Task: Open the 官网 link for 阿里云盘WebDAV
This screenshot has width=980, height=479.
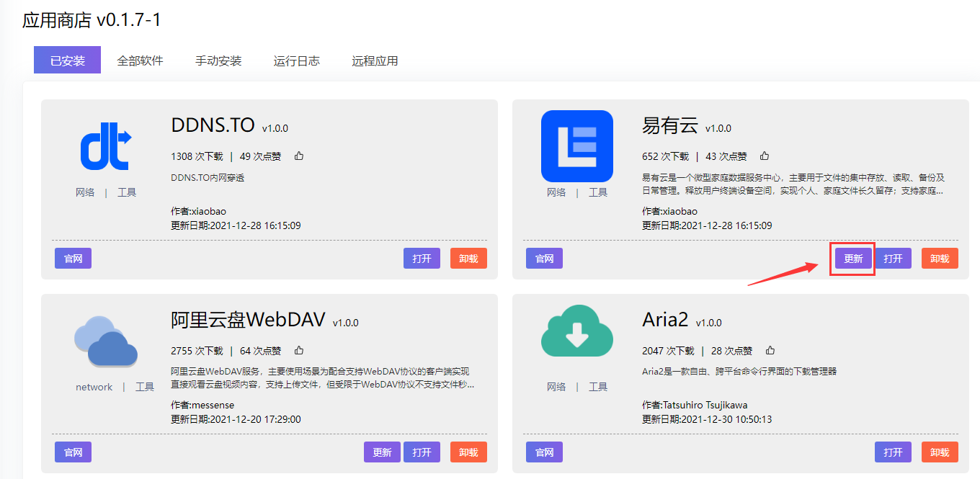Action: point(73,452)
